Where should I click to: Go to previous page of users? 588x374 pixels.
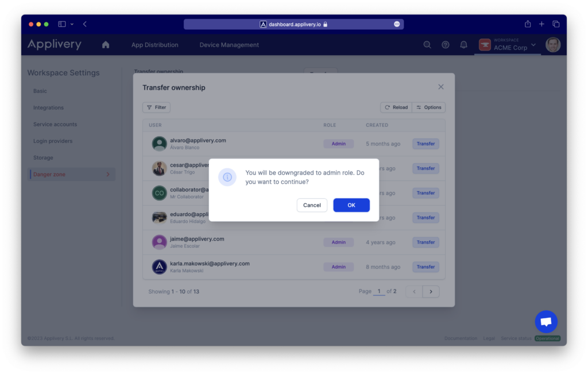[414, 291]
